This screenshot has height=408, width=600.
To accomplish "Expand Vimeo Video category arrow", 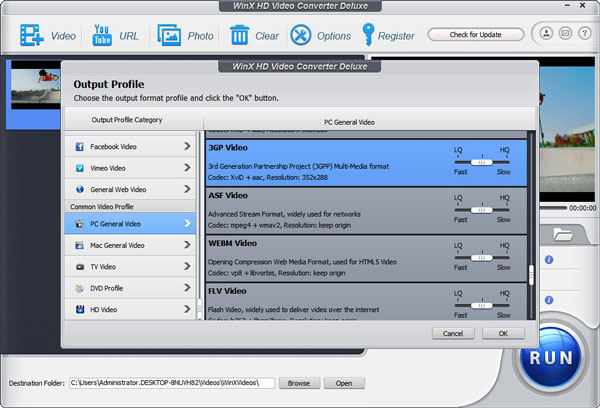I will tap(187, 168).
